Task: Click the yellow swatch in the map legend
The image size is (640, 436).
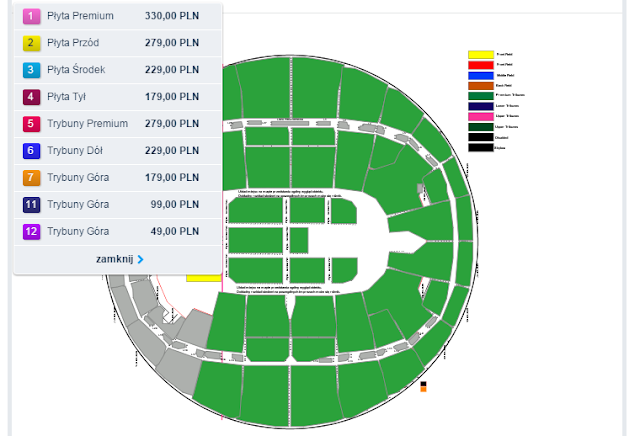Action: click(481, 55)
